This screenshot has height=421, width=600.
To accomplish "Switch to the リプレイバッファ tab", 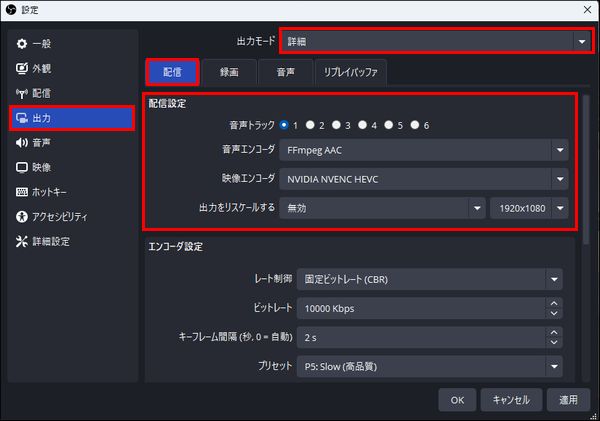I will point(351,72).
